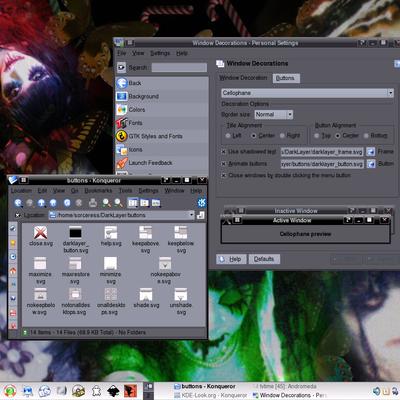Switch to Window Decorations taskbar entry
This screenshot has height=400, width=400.
[289, 395]
